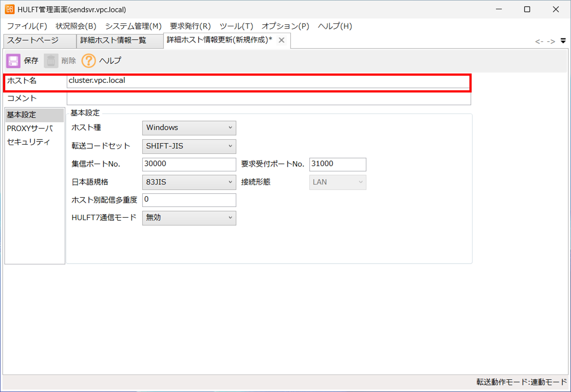Click the 集信ポートNo. input field
The height and width of the screenshot is (392, 571).
tap(189, 164)
